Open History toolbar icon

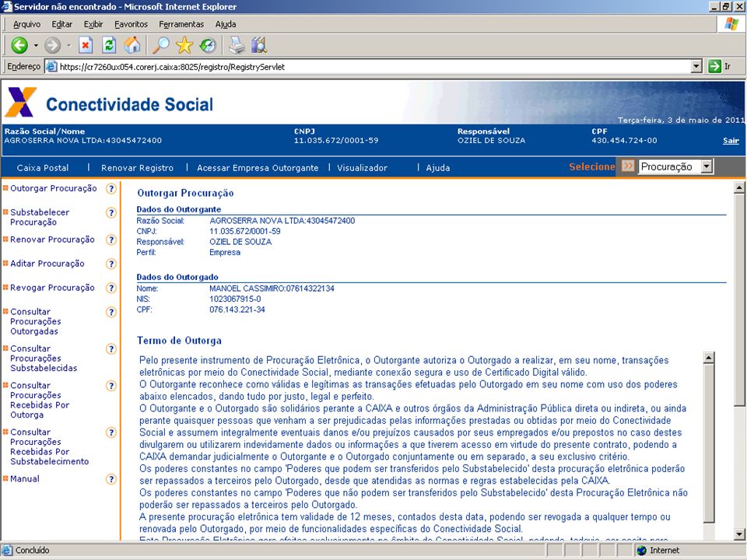[208, 46]
